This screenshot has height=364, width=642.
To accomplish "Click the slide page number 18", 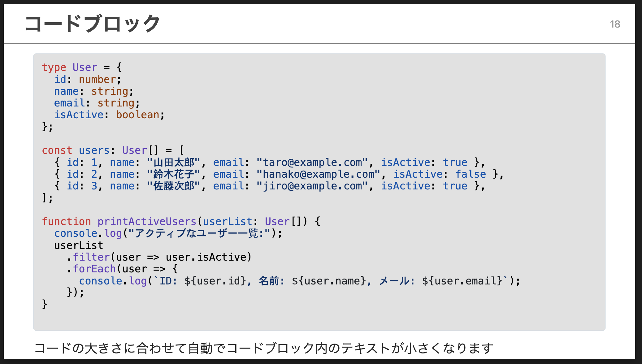I will (615, 24).
